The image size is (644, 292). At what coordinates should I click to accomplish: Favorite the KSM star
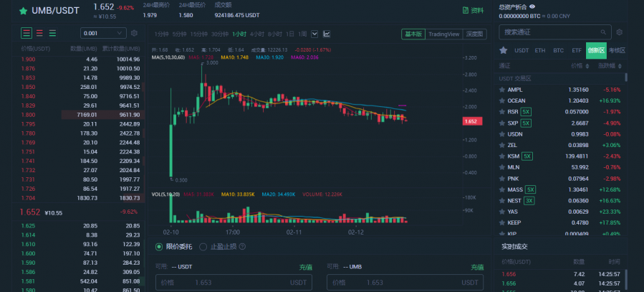click(x=501, y=156)
